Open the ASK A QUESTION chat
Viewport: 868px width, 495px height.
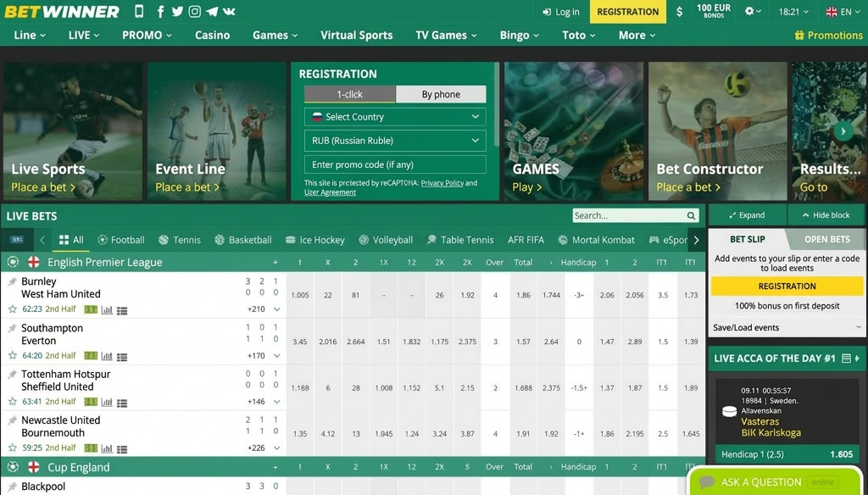click(775, 481)
